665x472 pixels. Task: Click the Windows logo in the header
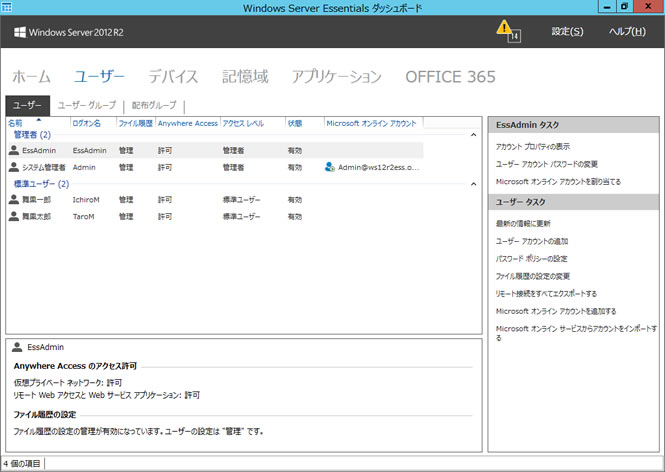click(x=20, y=32)
